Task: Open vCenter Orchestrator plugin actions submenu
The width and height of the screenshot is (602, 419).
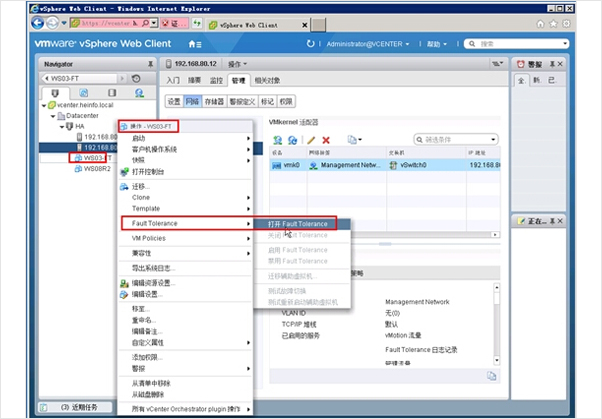Action: tap(186, 409)
